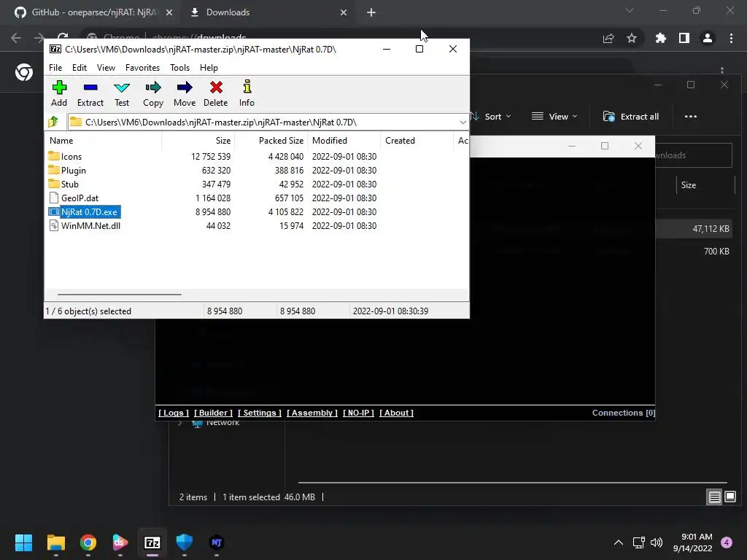
Task: Select the 700 KB file row in Explorer
Action: (694, 252)
